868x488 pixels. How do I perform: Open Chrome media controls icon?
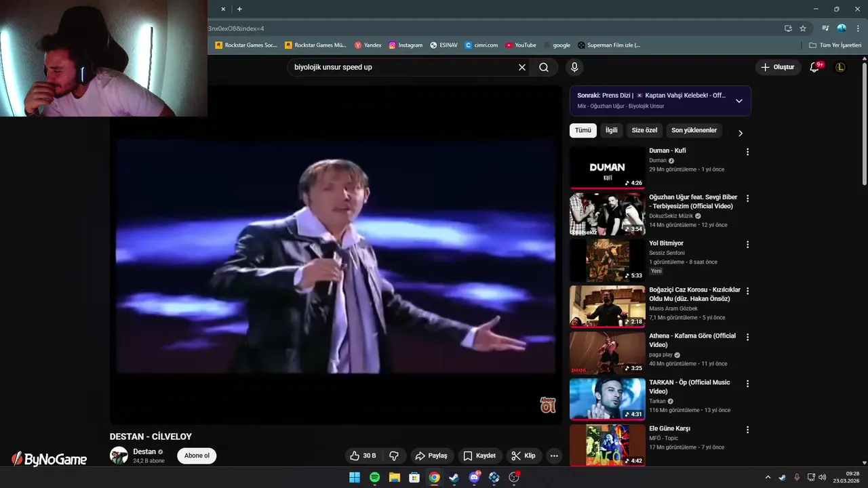[x=825, y=28]
